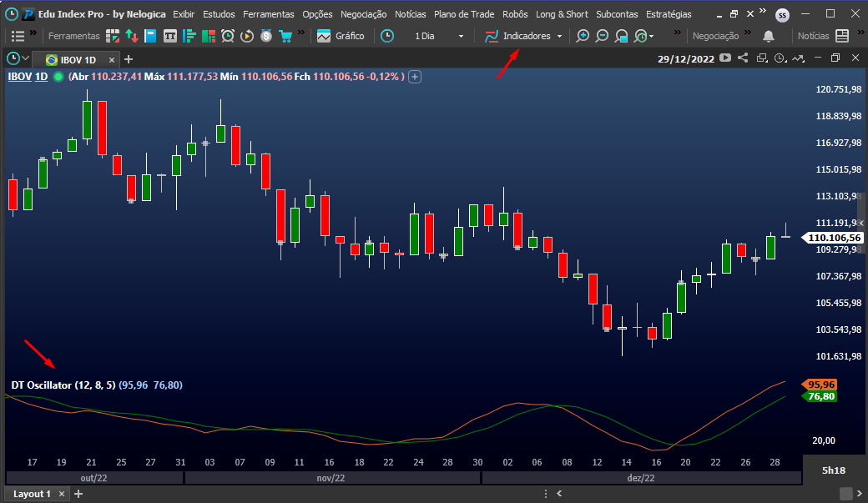Expand hidden Ferramentas toolbar items chevron
The image size is (868, 503).
pos(301,33)
